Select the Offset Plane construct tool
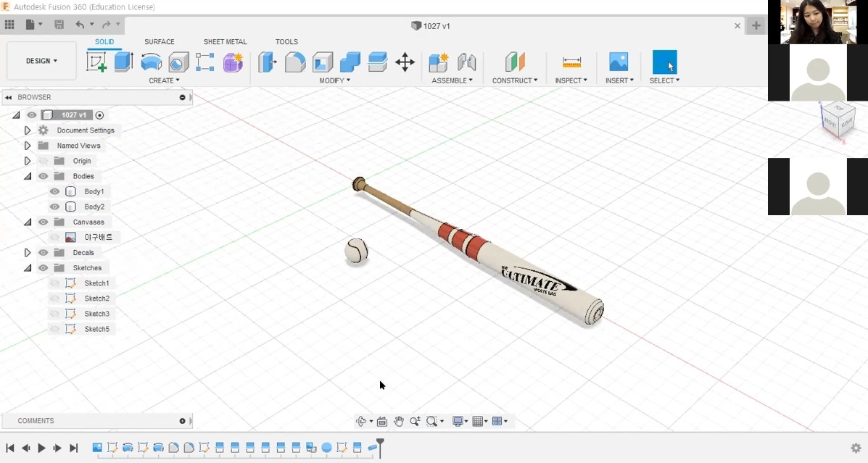 tap(515, 62)
